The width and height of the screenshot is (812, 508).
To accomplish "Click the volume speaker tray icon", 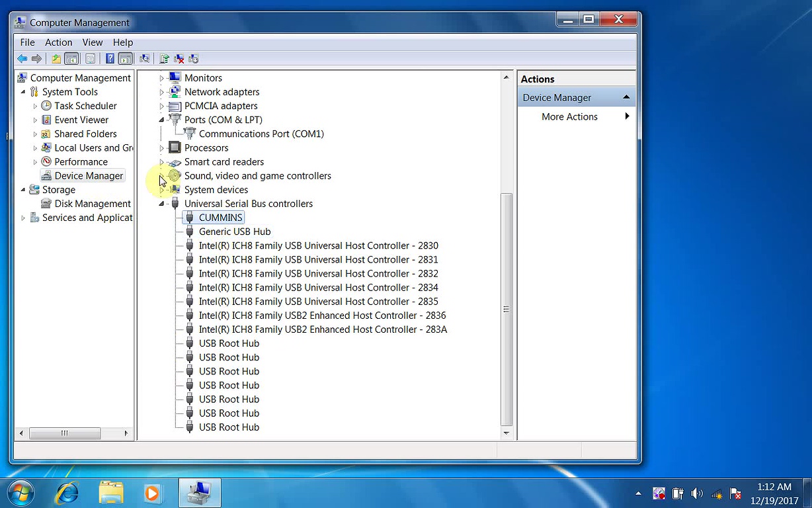I will tap(697, 493).
